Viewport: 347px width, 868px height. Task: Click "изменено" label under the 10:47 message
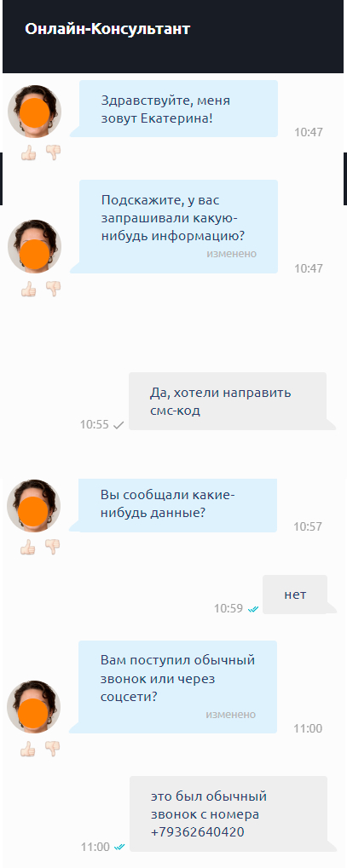(232, 254)
